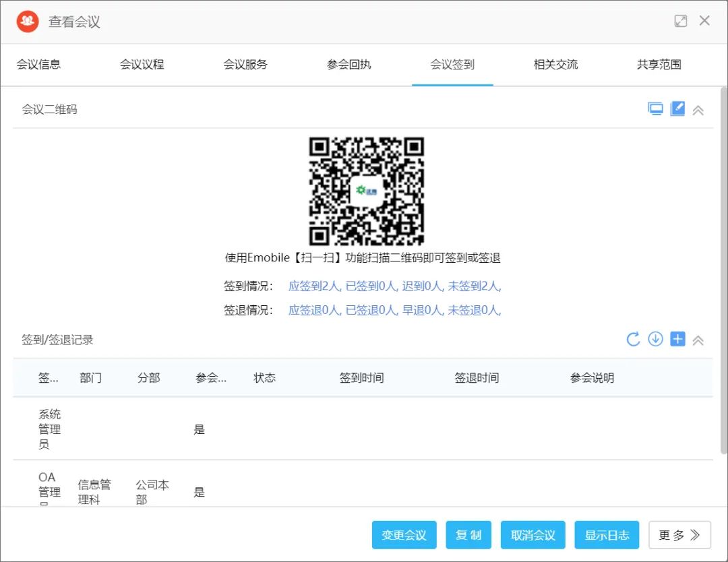Click the 参会说明 column header
The width and height of the screenshot is (728, 562).
pyautogui.click(x=592, y=378)
